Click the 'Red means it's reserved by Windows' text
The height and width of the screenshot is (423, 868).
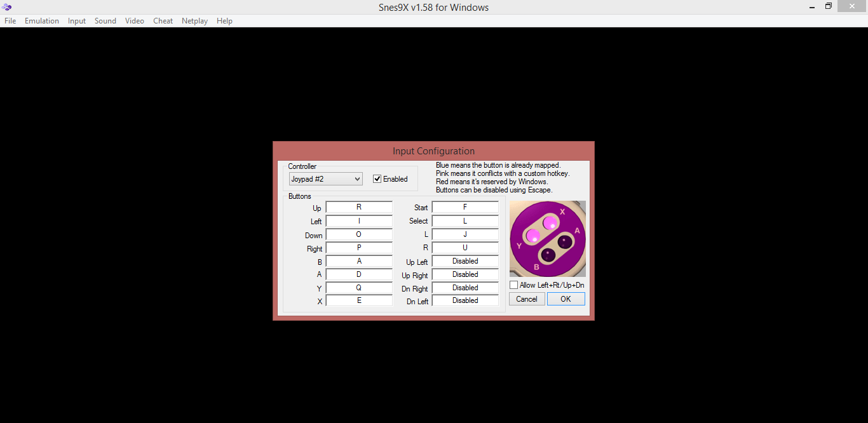click(x=492, y=182)
